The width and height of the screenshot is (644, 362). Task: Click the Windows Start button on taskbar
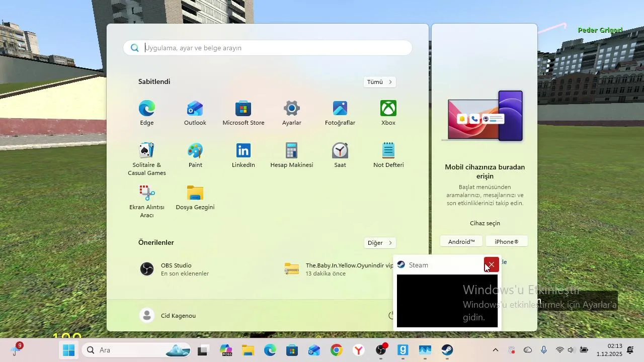coord(69,350)
